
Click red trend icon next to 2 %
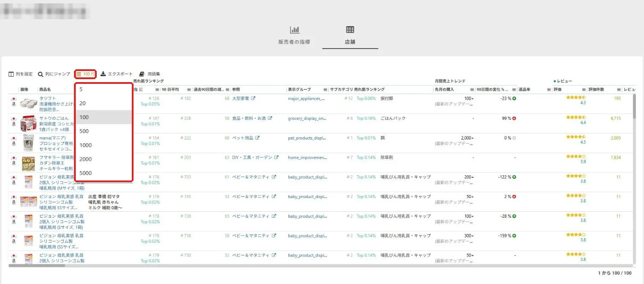click(514, 197)
